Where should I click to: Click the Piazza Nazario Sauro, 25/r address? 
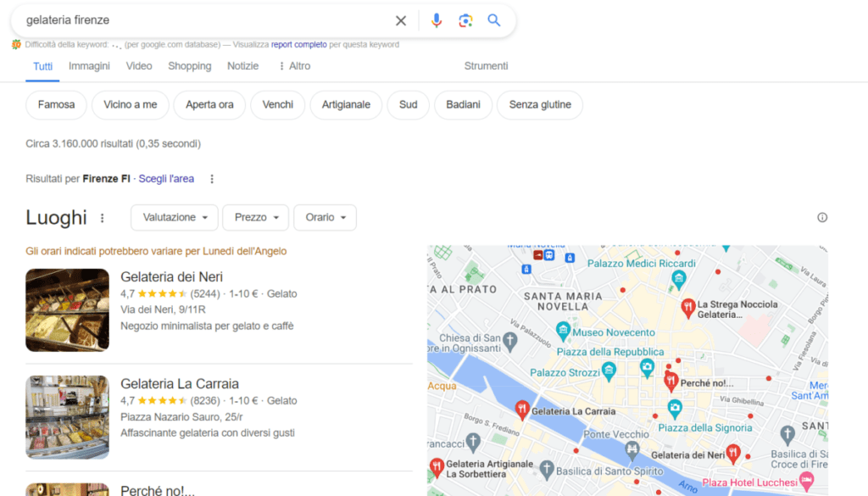(181, 417)
